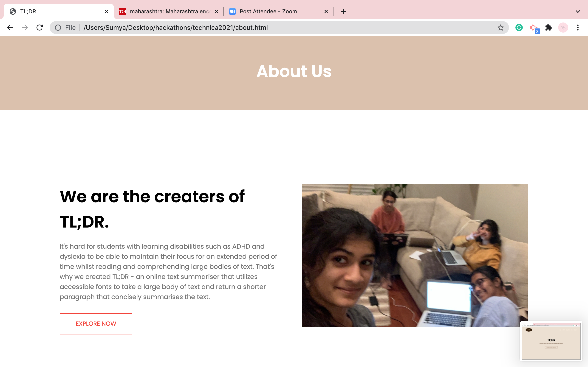The height and width of the screenshot is (367, 588).
Task: Open a new tab with the plus button
Action: [343, 11]
